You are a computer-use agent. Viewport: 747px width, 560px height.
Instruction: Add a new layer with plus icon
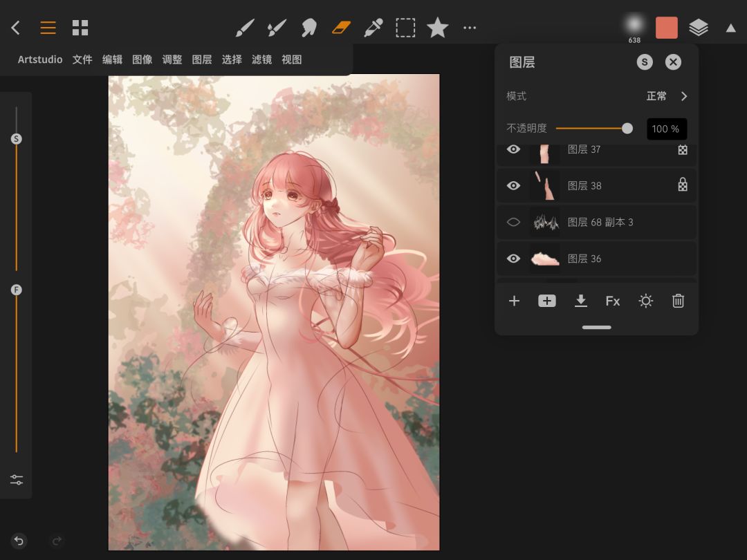tap(514, 301)
